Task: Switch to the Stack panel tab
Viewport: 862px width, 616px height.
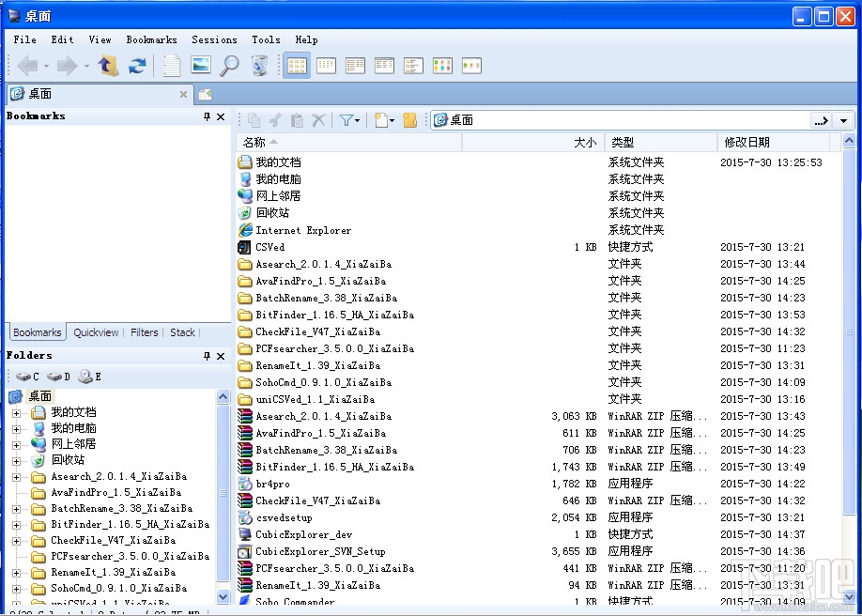Action: pyautogui.click(x=182, y=332)
